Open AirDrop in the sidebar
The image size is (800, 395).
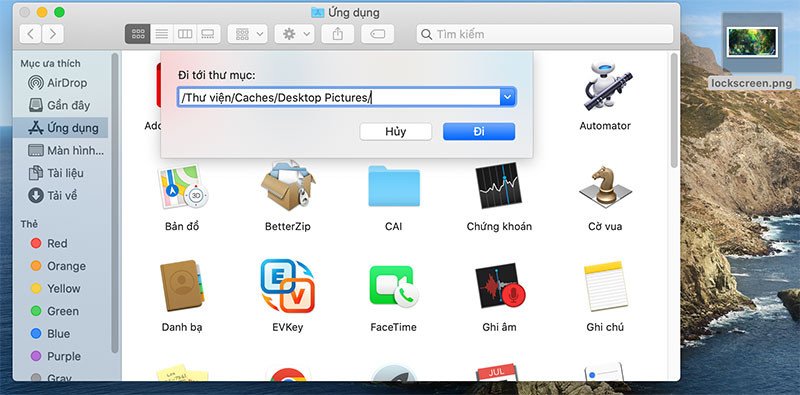click(x=60, y=83)
